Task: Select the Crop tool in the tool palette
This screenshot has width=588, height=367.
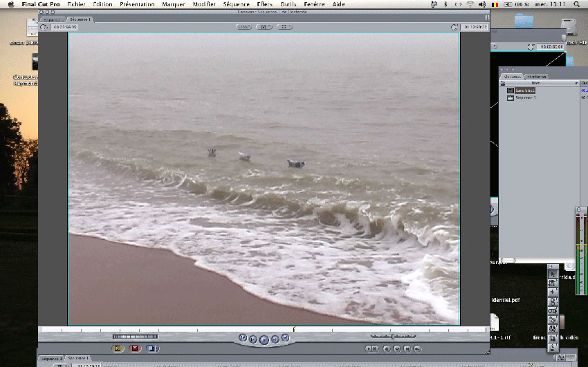Action: pos(553,338)
